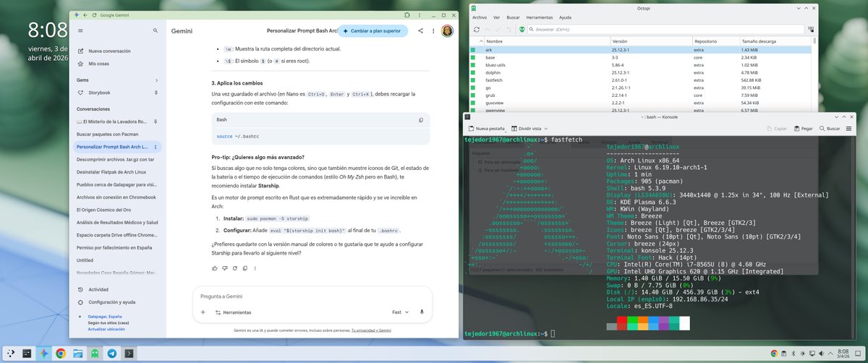Viewport: 868px width, 363px height.
Task: Open Telegram from the taskbar
Action: (112, 354)
